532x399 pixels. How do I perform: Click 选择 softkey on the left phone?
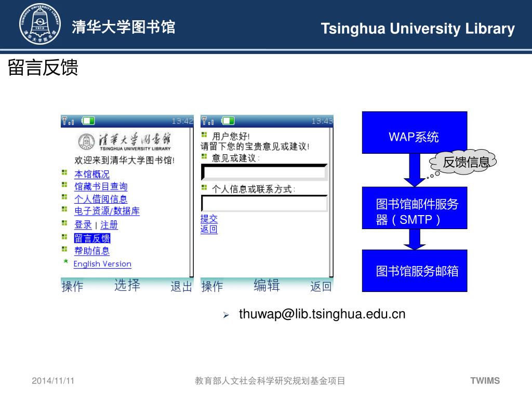[x=127, y=285]
